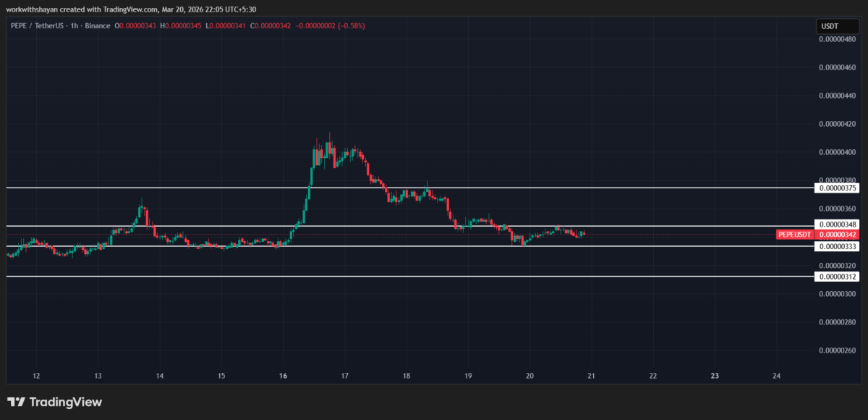Image resolution: width=868 pixels, height=420 pixels.
Task: Toggle the USDT currency button top-right
Action: (x=837, y=25)
